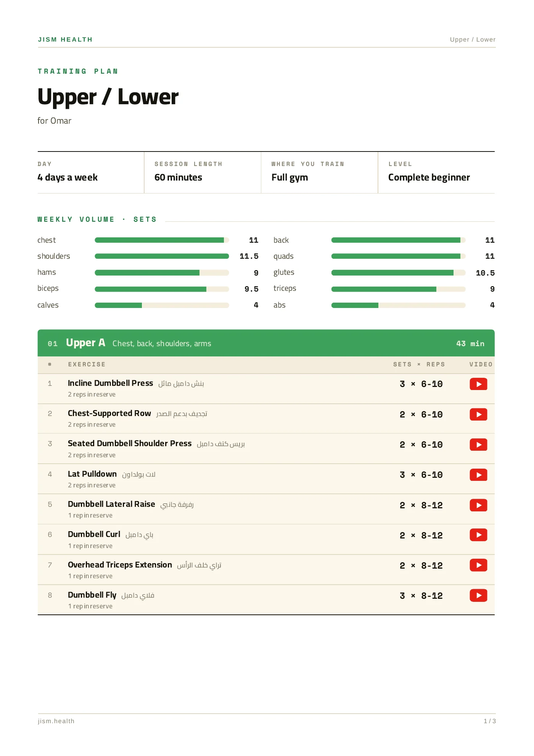Click the 'for Omar' subtitle
This screenshot has width=534, height=756.
click(x=54, y=121)
